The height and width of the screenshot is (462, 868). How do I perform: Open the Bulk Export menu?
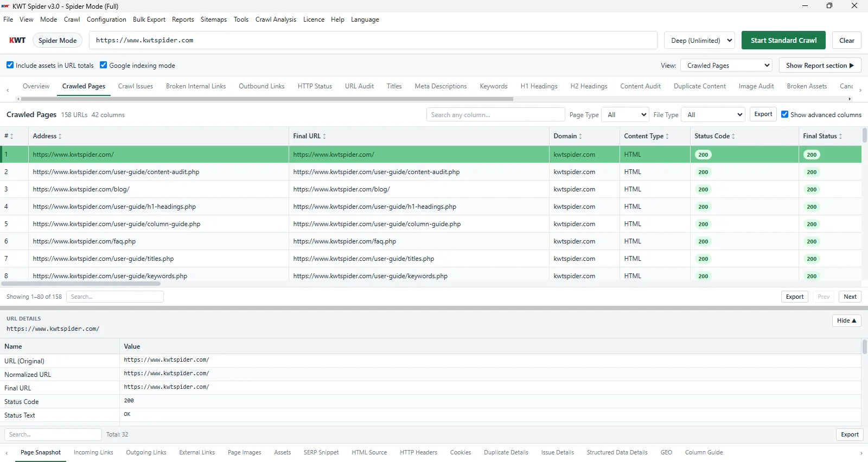[x=149, y=20]
